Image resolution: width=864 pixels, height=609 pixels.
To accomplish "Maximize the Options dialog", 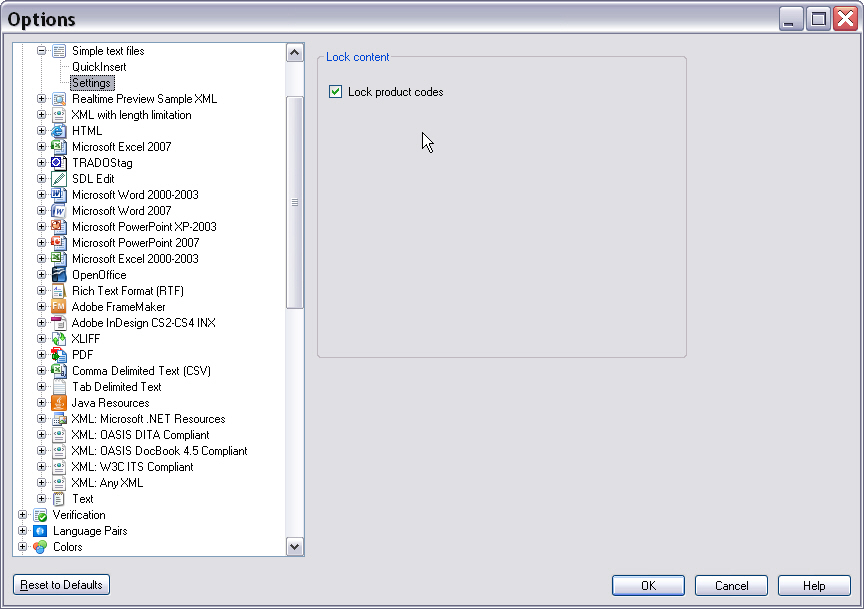I will tap(818, 19).
